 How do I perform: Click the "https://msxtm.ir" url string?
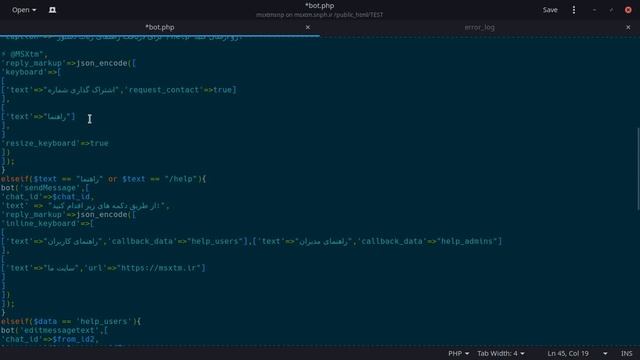(x=160, y=268)
